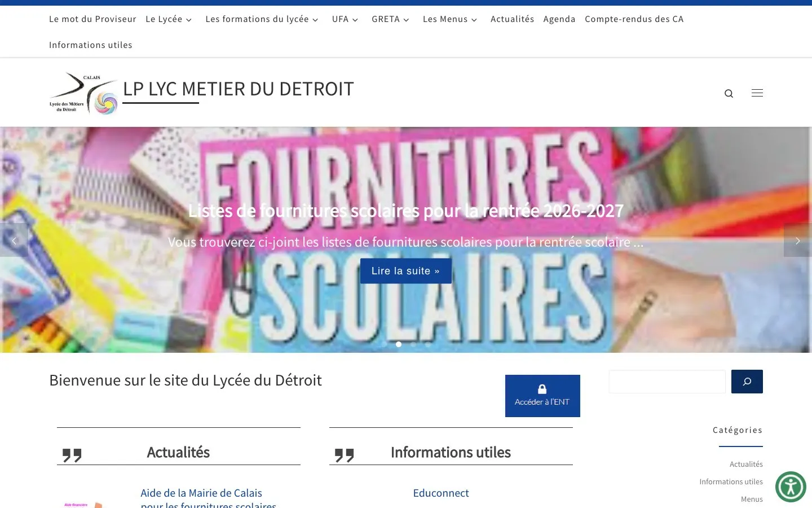Submit search with the dark blue magnifier button
Viewport: 812px width, 508px height.
pos(747,382)
